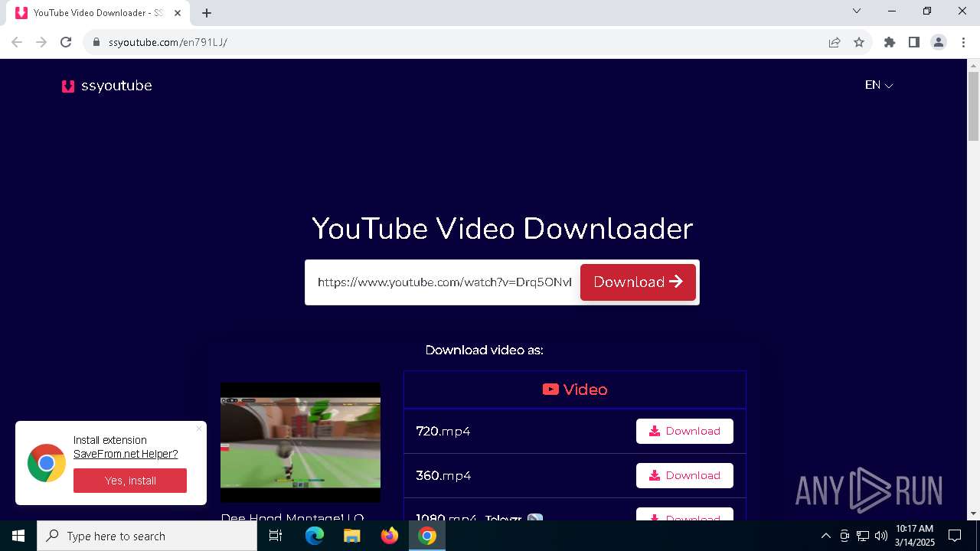Reload the current page

click(66, 42)
